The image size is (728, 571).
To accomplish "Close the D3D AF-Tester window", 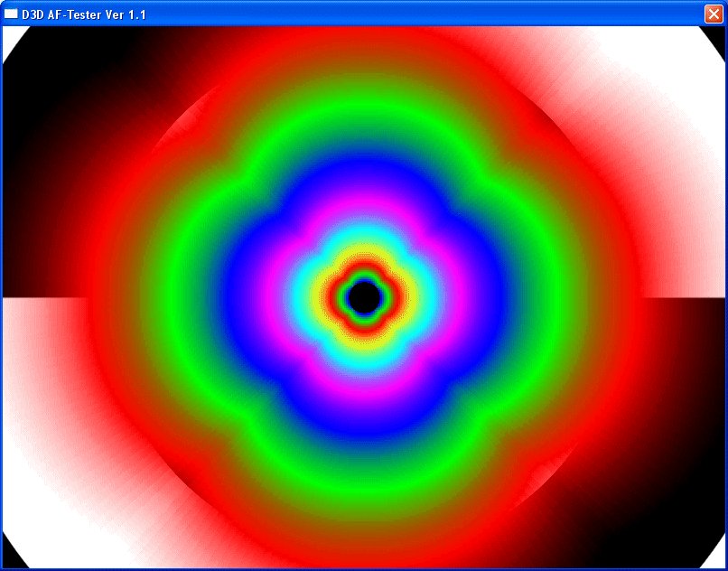I will (714, 14).
